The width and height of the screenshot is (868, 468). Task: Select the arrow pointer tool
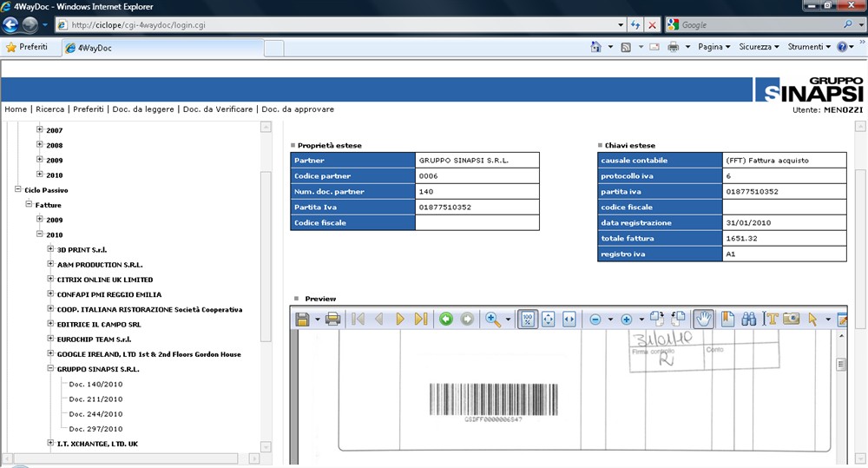pyautogui.click(x=812, y=320)
